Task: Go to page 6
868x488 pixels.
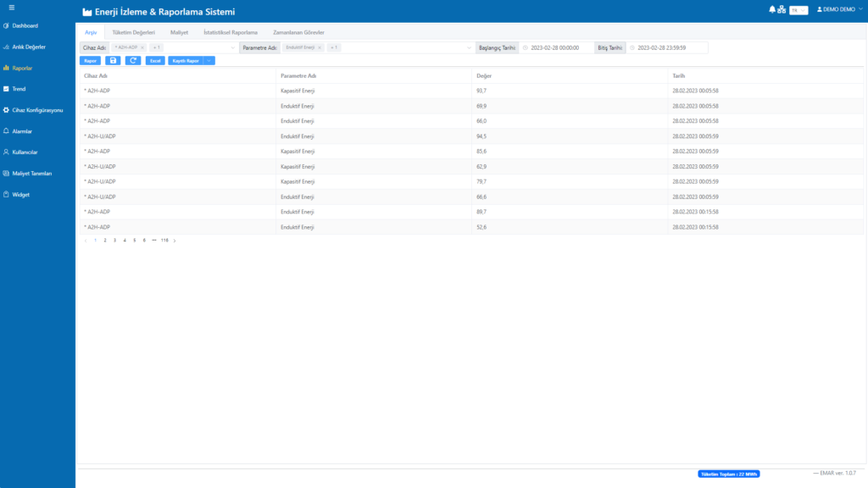Action: pos(144,241)
